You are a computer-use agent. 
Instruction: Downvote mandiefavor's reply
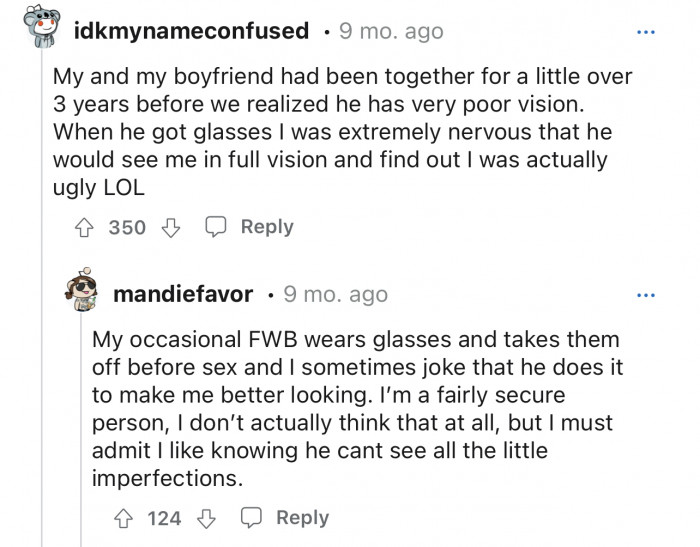207,518
